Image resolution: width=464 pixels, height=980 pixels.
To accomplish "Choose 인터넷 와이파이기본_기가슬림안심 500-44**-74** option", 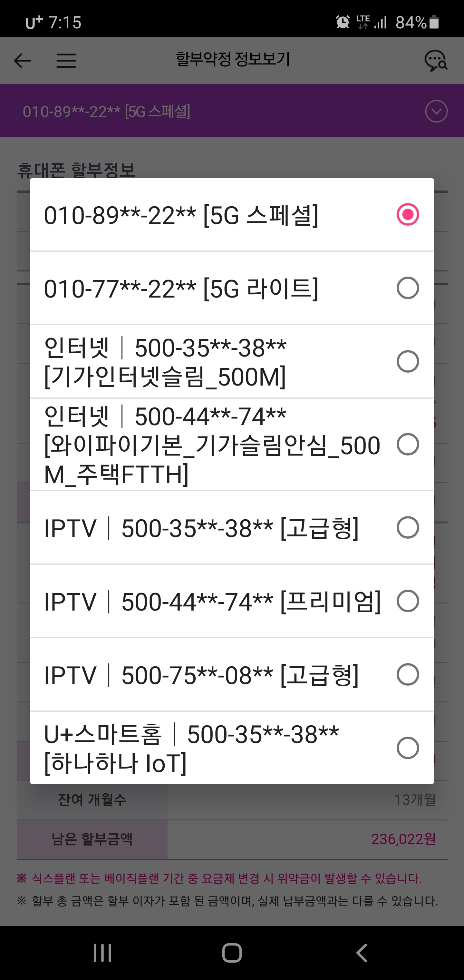I will click(x=213, y=445).
